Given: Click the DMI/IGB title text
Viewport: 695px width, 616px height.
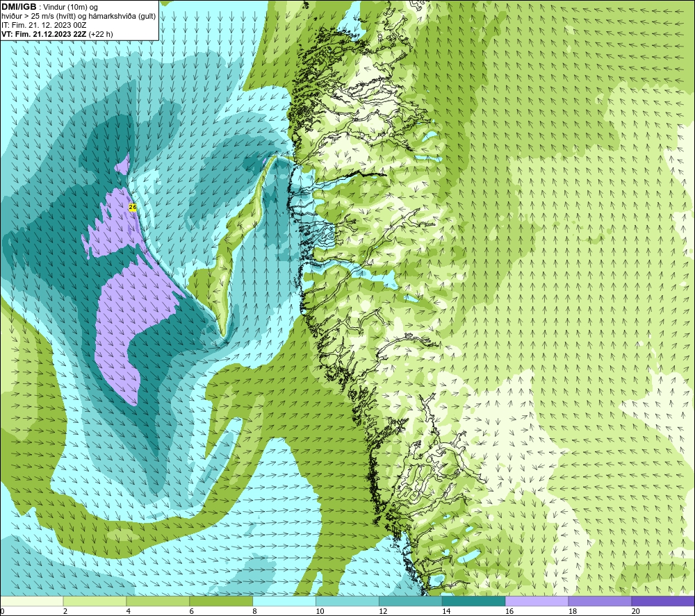Looking at the screenshot, I should click(19, 7).
